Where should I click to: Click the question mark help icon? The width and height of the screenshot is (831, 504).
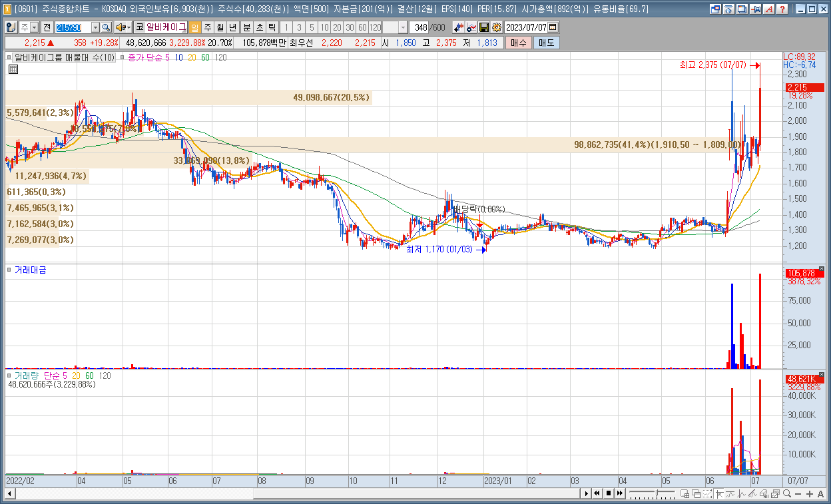(x=782, y=9)
